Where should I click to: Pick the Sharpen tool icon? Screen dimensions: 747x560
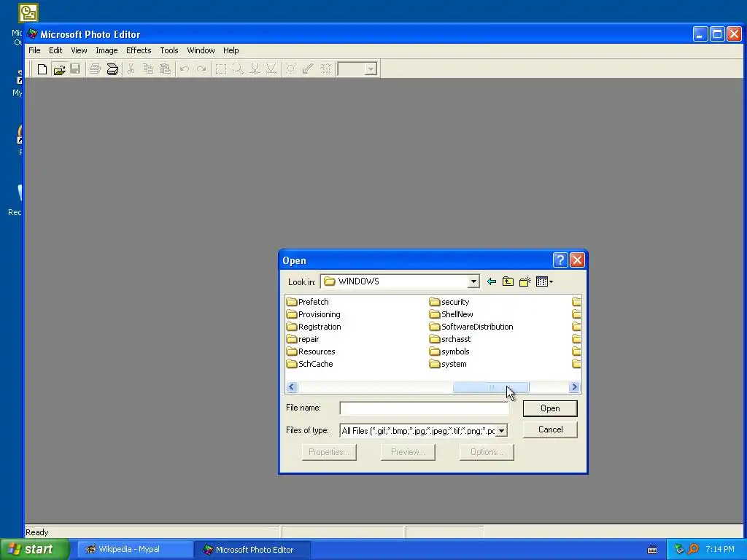click(x=271, y=69)
